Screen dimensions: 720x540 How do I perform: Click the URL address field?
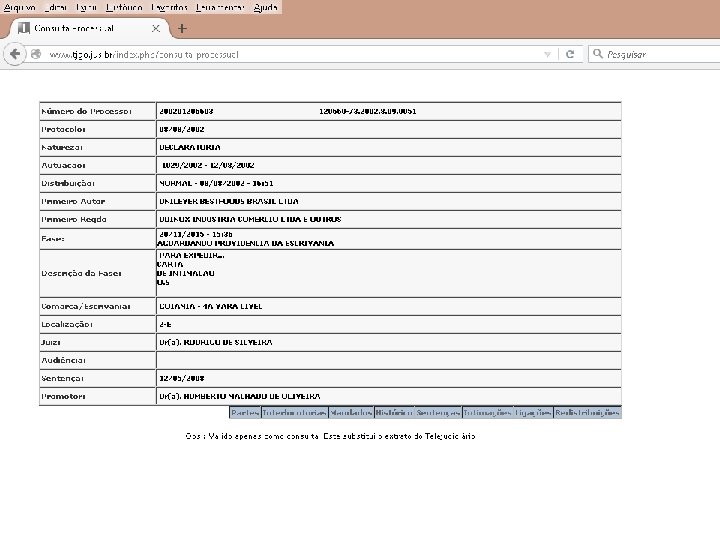tap(294, 55)
